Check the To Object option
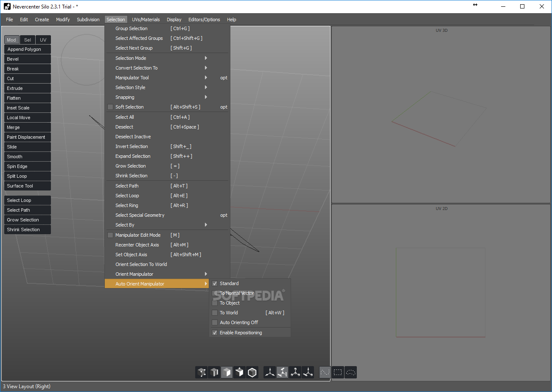The image size is (552, 392). [215, 303]
